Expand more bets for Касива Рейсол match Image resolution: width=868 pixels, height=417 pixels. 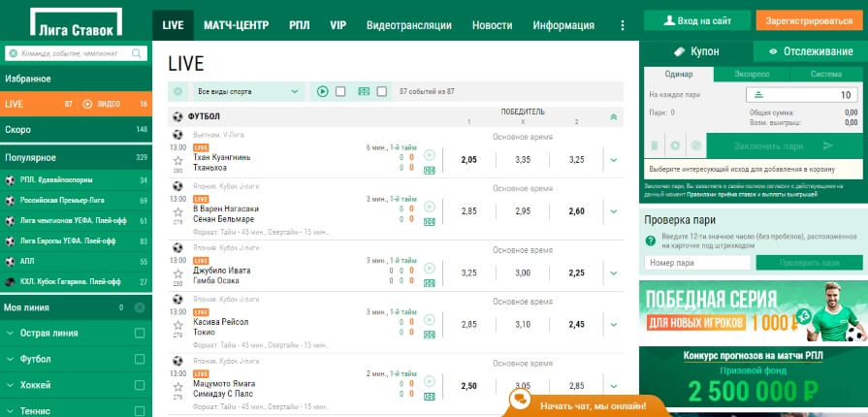point(613,325)
